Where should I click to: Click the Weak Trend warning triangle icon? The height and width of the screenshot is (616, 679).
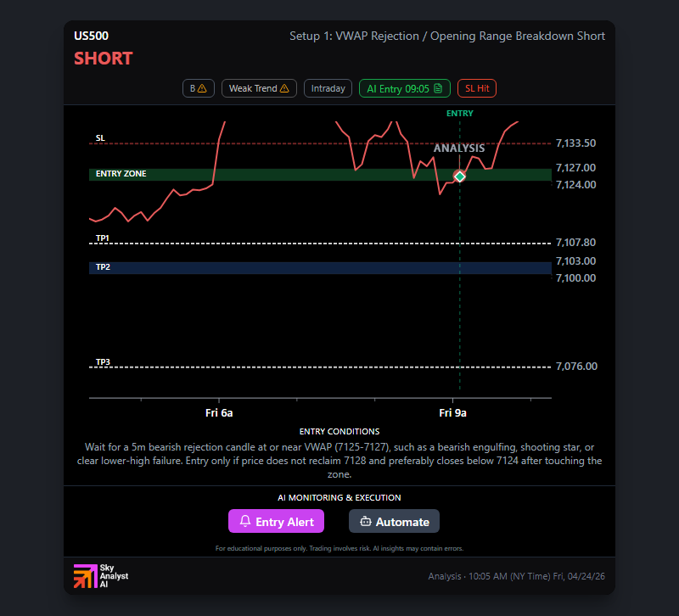point(284,88)
